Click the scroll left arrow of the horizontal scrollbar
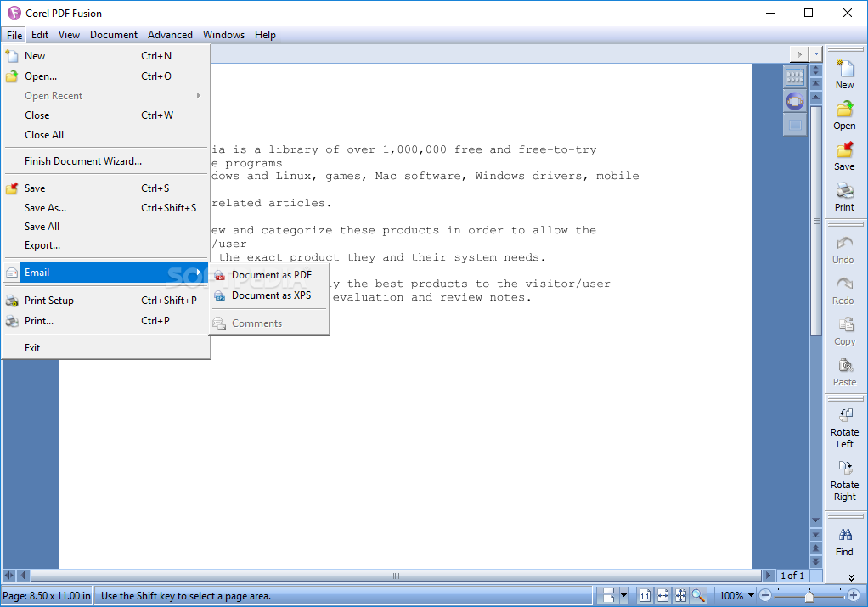The height and width of the screenshot is (607, 868). [x=23, y=576]
